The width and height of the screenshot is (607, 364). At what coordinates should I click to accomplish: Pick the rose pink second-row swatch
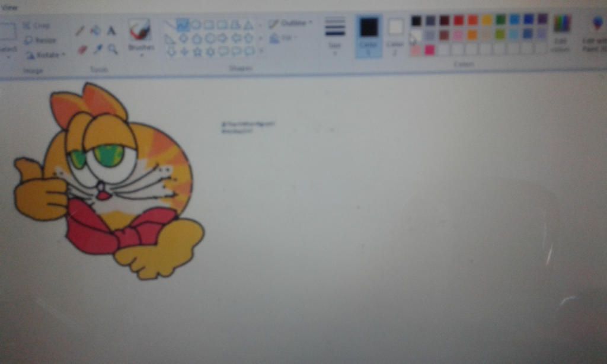(459, 35)
